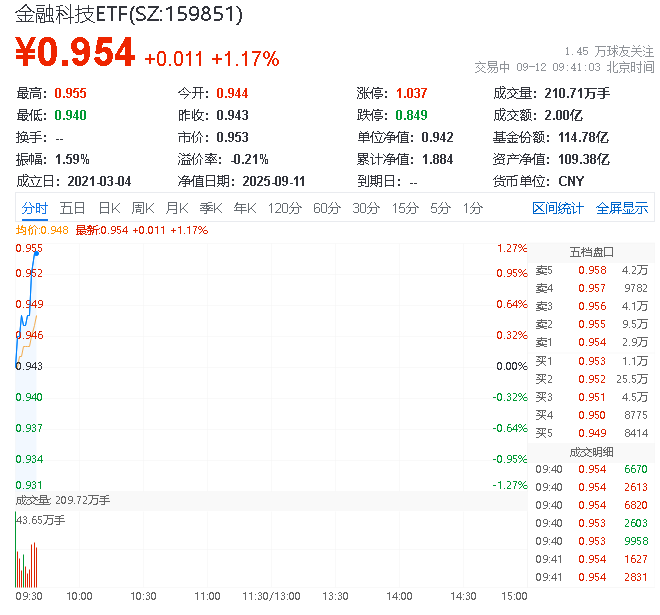Select the 分时 chart tab
The image size is (660, 615).
[x=35, y=208]
